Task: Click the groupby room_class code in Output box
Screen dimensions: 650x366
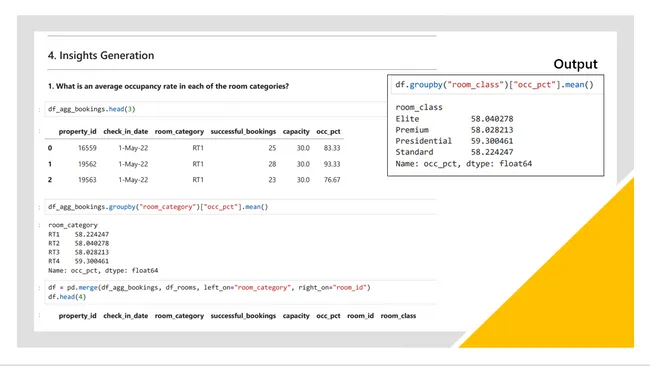Action: [494, 85]
